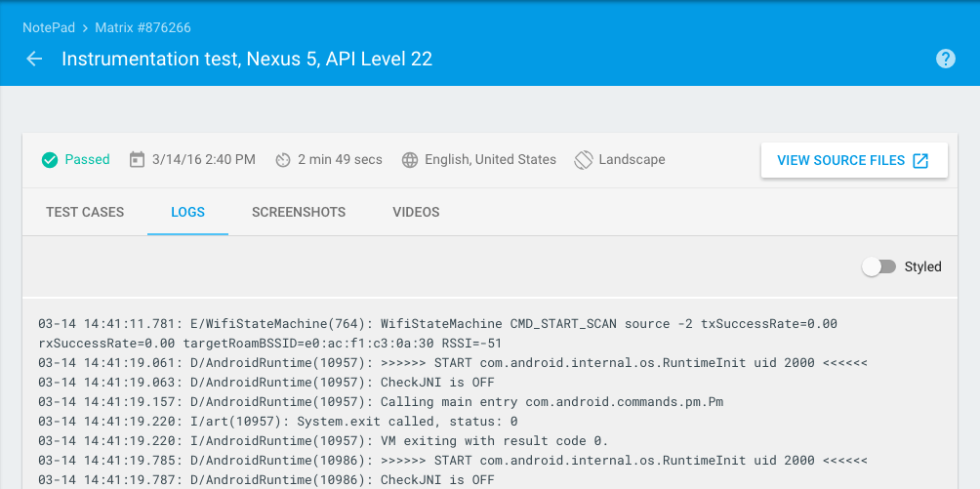Viewport: 980px width, 489px height.
Task: Open help via the question mark icon
Action: click(945, 59)
